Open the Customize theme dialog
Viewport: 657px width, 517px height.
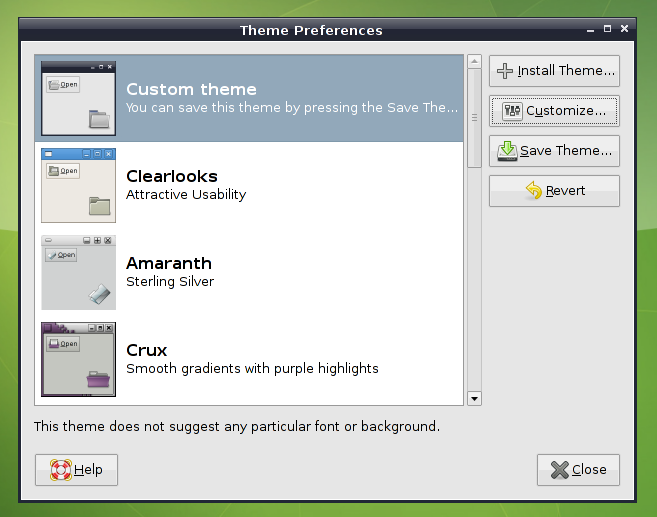[x=554, y=111]
